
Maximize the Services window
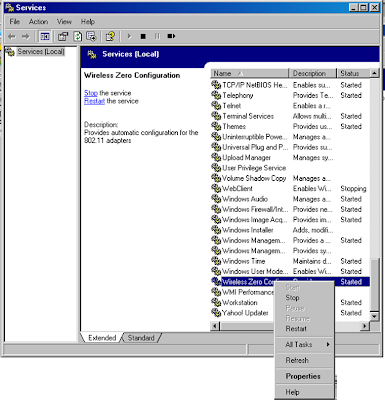tap(364, 7)
